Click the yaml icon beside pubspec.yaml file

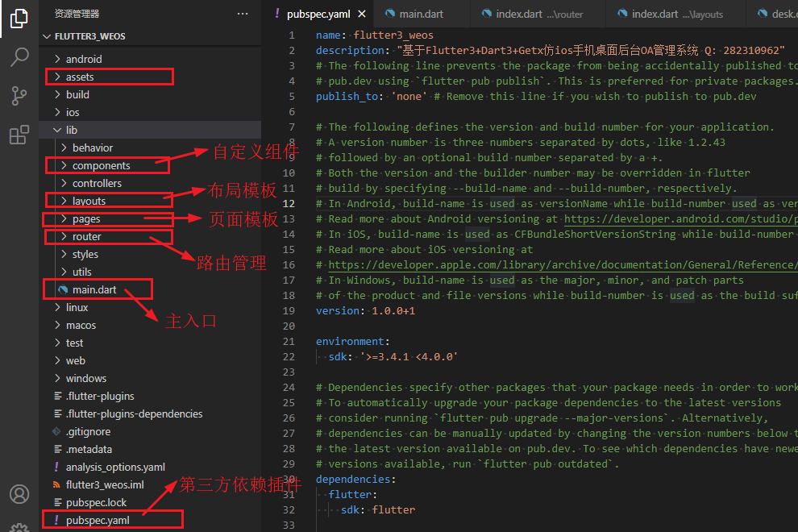click(56, 520)
